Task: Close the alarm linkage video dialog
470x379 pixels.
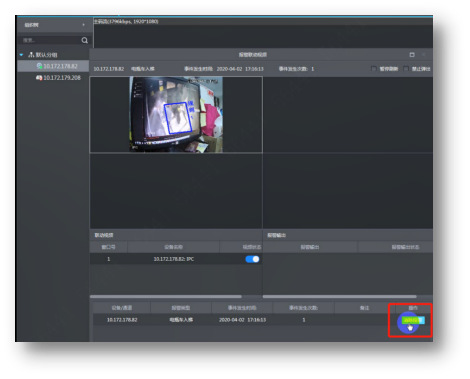Action: tap(423, 55)
